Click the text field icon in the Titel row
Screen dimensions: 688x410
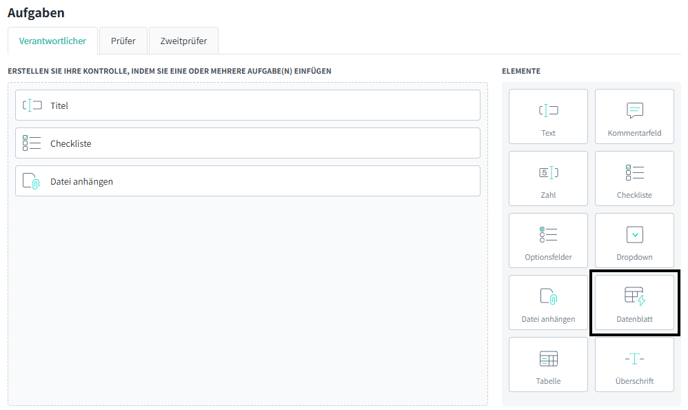32,105
